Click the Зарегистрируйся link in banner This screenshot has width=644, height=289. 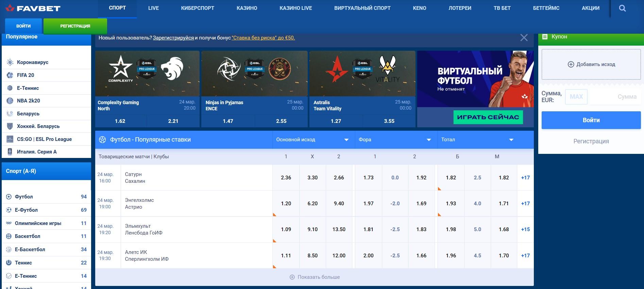click(x=173, y=38)
